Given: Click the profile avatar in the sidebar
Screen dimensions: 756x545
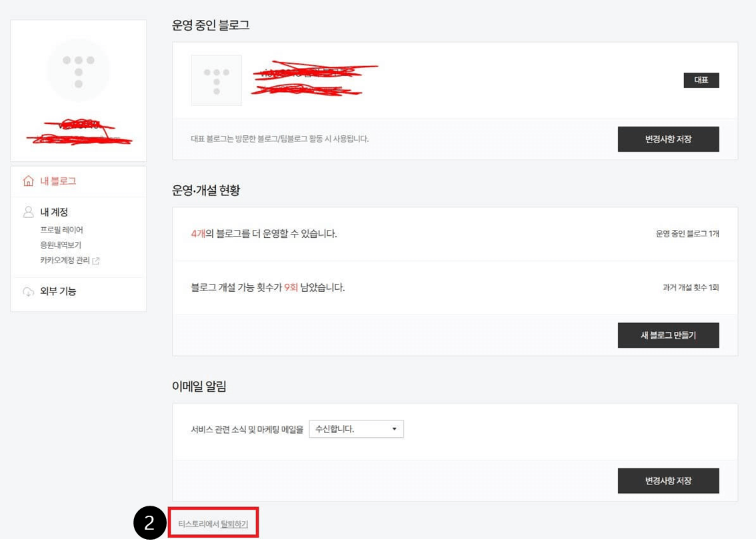Looking at the screenshot, I should [78, 71].
